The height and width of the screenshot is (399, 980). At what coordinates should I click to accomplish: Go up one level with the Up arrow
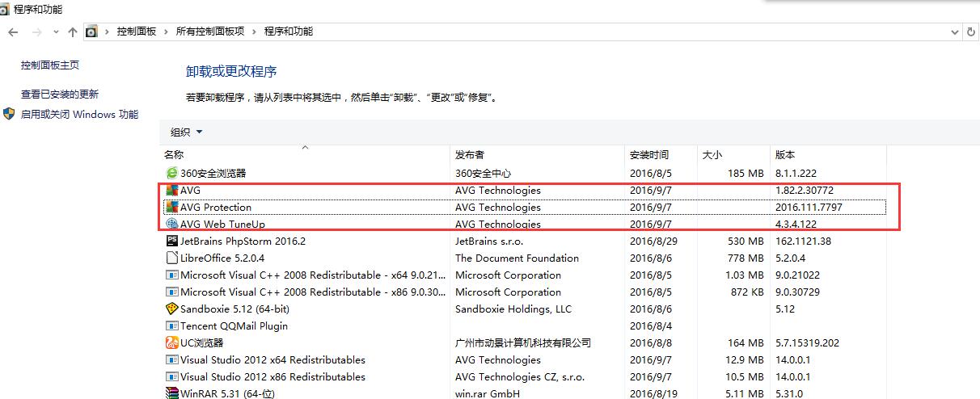(73, 31)
